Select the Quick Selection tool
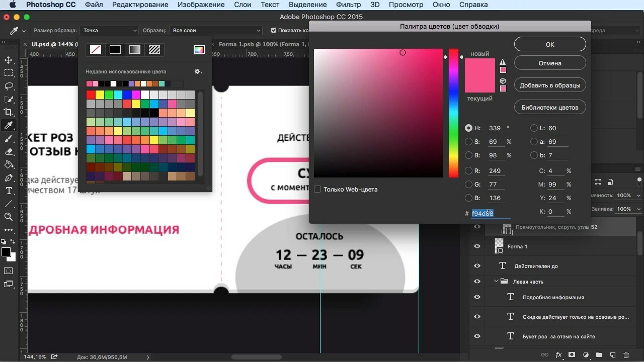The image size is (644, 362). tap(9, 99)
